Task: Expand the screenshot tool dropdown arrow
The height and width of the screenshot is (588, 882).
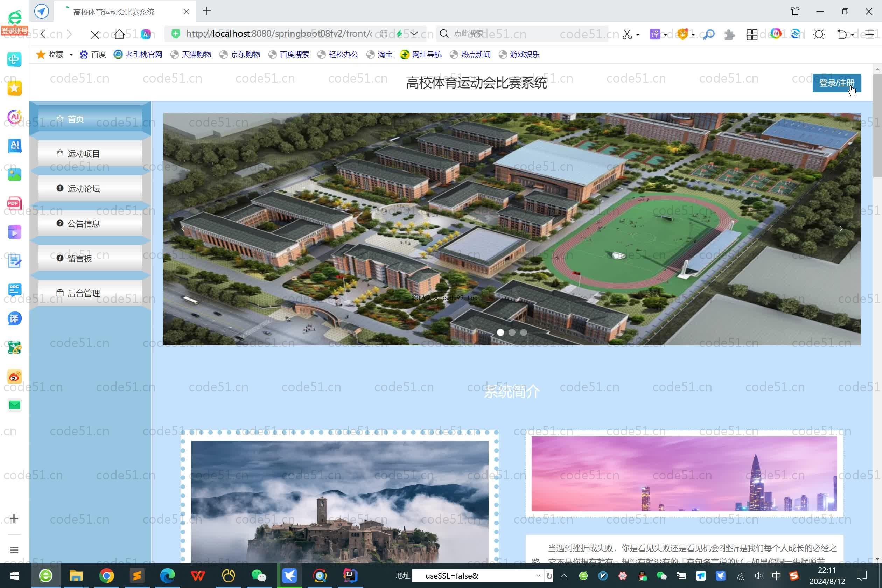Action: (638, 35)
